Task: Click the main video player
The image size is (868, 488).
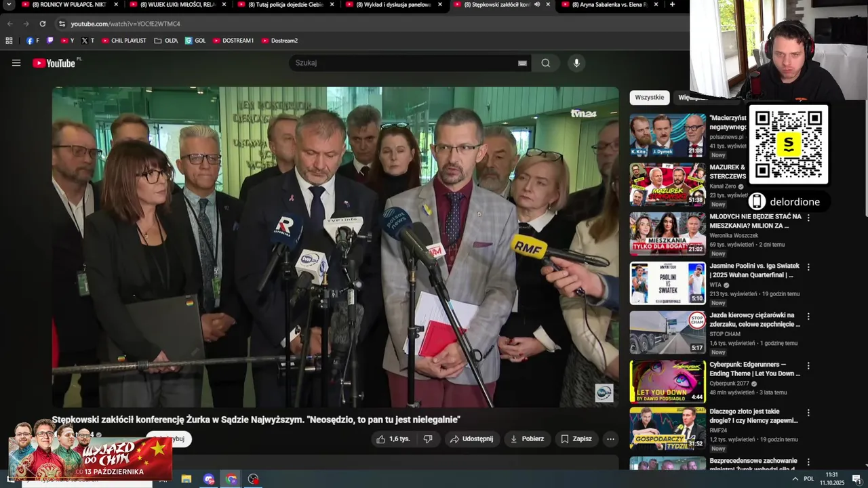Action: click(336, 247)
